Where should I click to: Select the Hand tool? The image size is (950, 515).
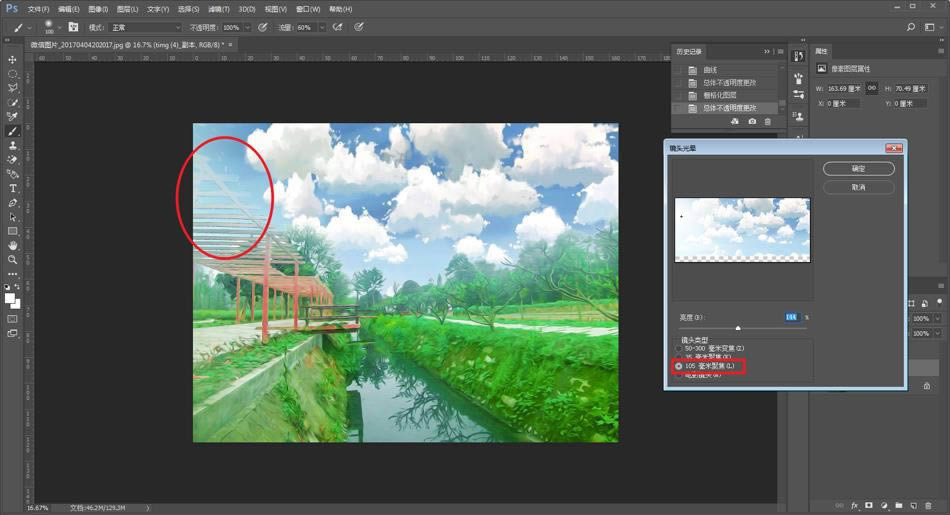[x=13, y=245]
